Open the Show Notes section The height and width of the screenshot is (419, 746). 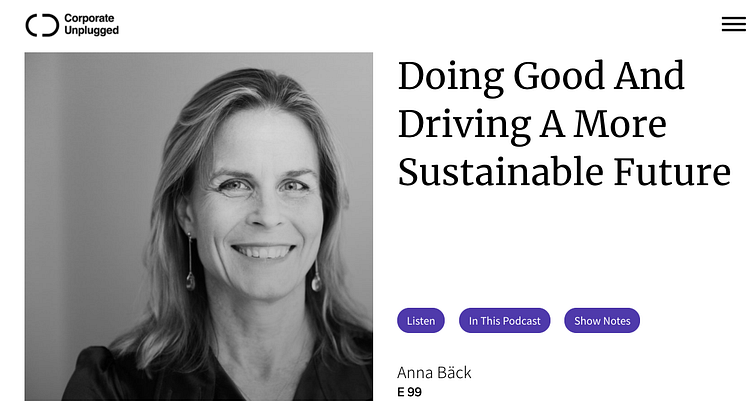point(602,321)
